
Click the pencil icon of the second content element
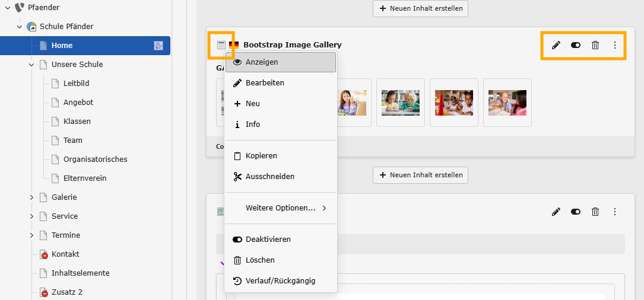coord(556,212)
